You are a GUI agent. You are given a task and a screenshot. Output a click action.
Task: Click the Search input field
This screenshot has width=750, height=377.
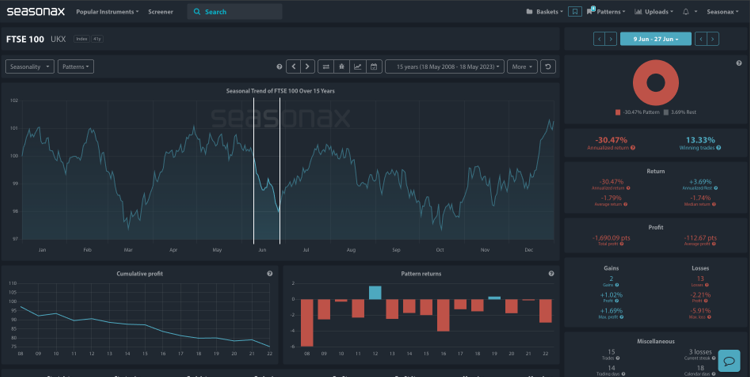(x=234, y=11)
